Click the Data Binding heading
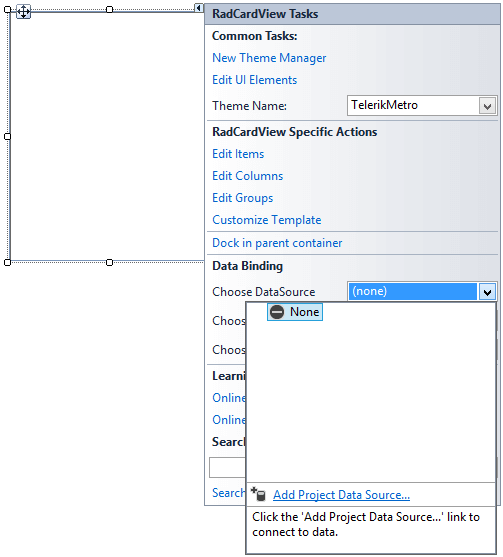 tap(247, 266)
